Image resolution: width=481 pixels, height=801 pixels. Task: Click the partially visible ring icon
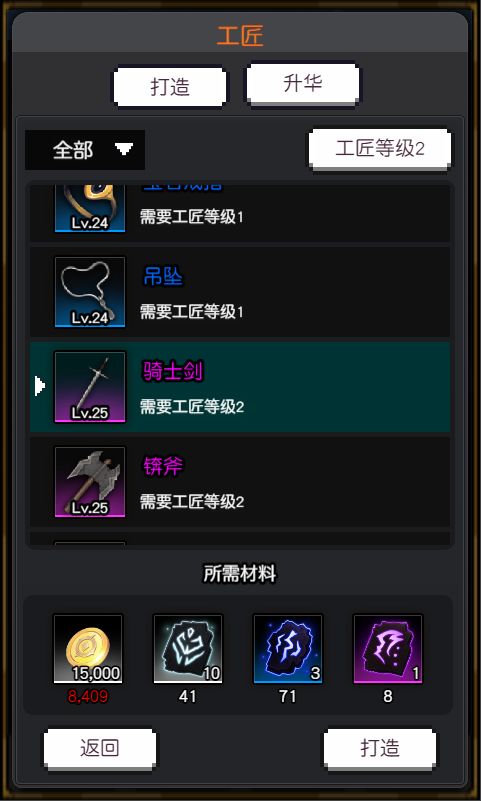click(x=90, y=208)
